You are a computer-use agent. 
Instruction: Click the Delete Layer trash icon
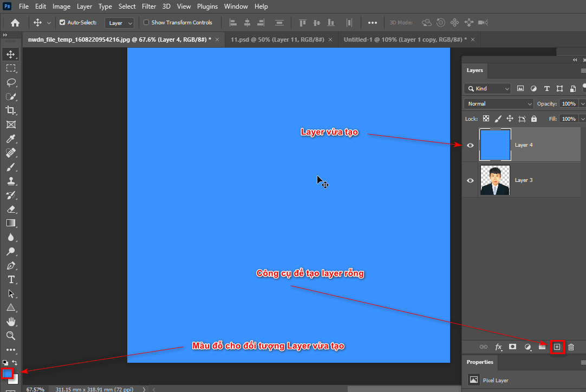(x=571, y=347)
